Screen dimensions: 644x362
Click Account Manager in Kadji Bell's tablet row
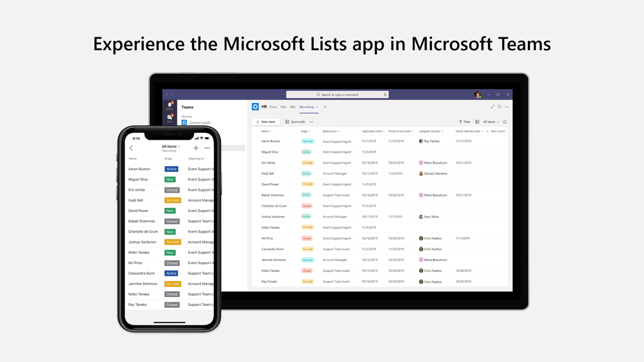tap(335, 174)
